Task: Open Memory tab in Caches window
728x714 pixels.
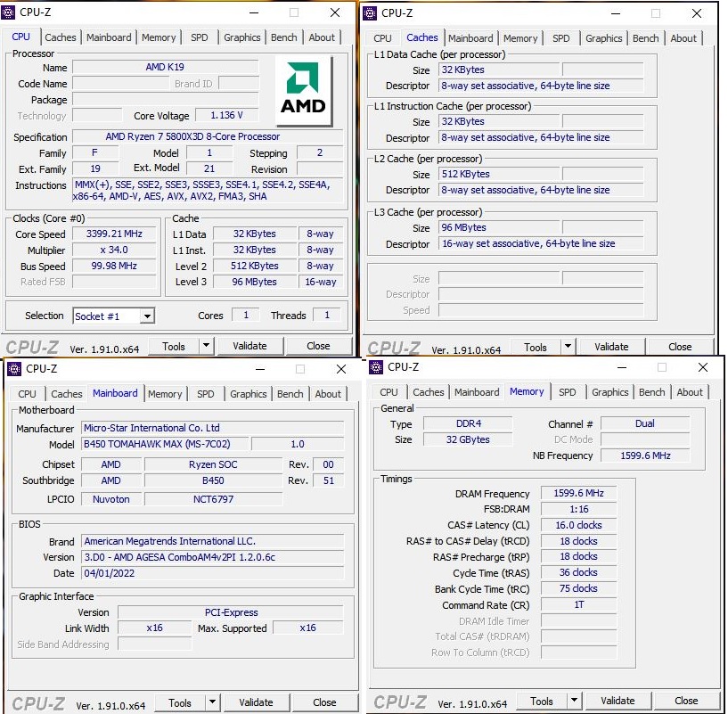Action: (520, 38)
